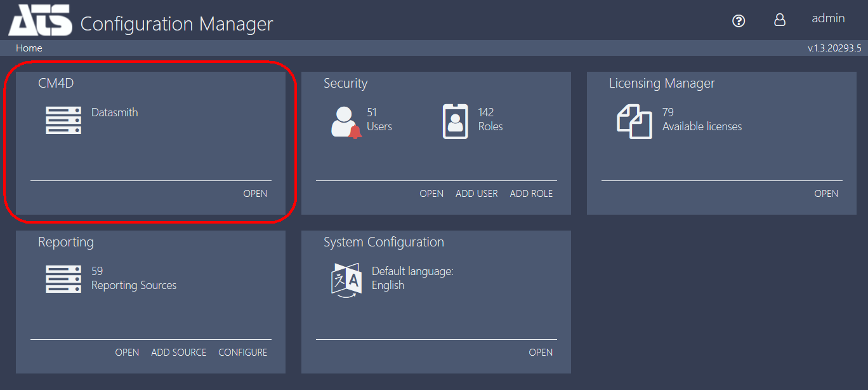Open the CM4D tile
Viewport: 868px width, 390px height.
coord(255,194)
